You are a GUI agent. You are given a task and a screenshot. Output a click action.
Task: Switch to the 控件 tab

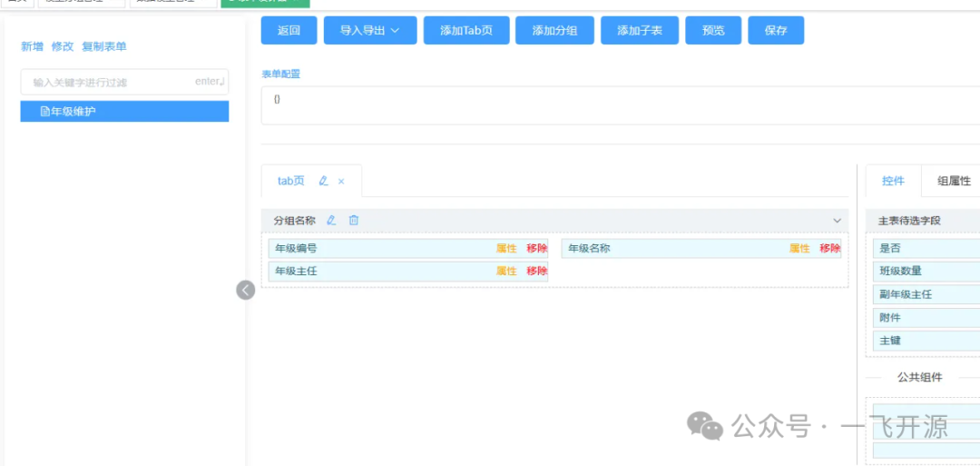893,181
